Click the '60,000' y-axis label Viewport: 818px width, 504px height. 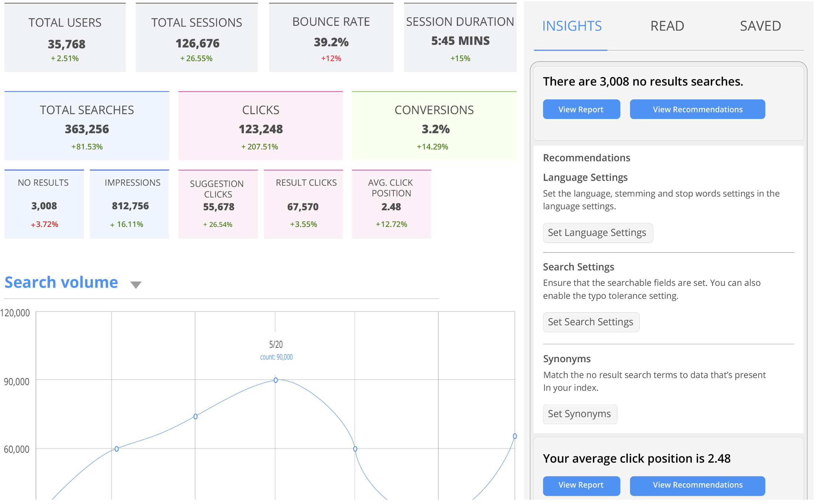17,449
